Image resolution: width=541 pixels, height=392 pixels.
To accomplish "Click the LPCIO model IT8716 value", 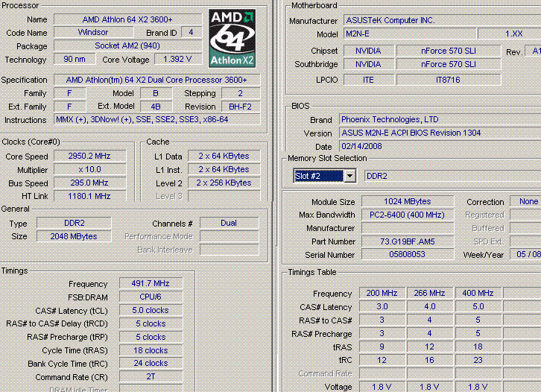I will point(449,80).
